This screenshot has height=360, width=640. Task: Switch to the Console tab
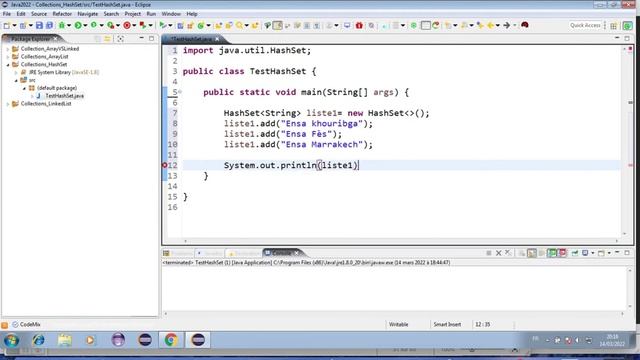pyautogui.click(x=281, y=253)
